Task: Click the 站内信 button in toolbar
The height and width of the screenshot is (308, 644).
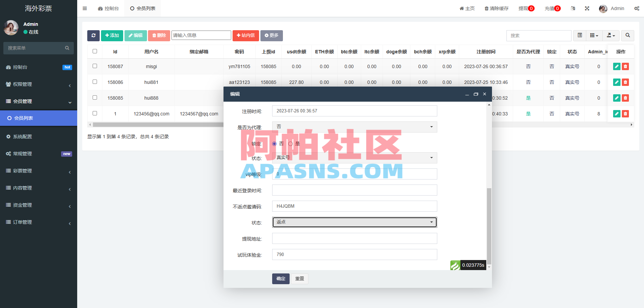Action: click(x=245, y=36)
